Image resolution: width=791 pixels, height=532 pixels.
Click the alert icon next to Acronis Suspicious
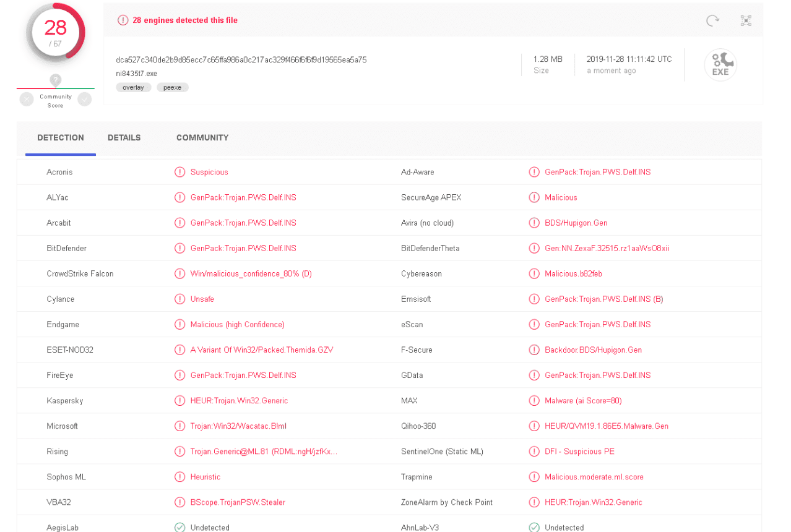179,172
